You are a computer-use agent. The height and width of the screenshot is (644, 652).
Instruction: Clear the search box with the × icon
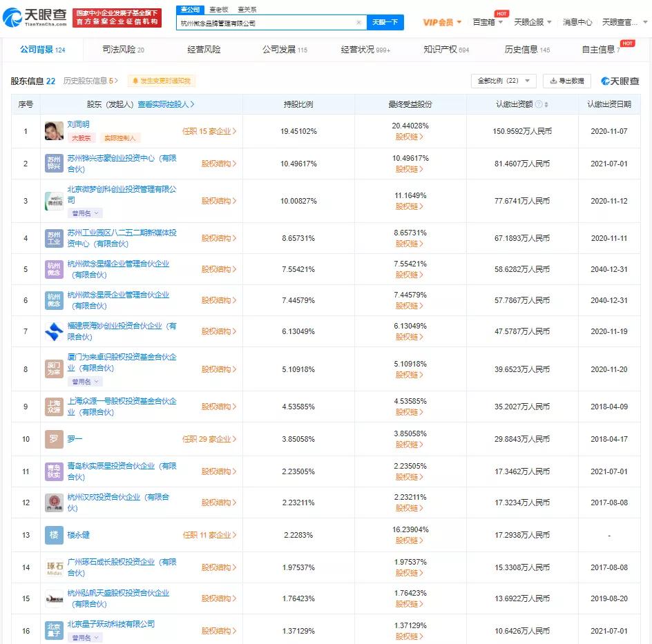(358, 22)
